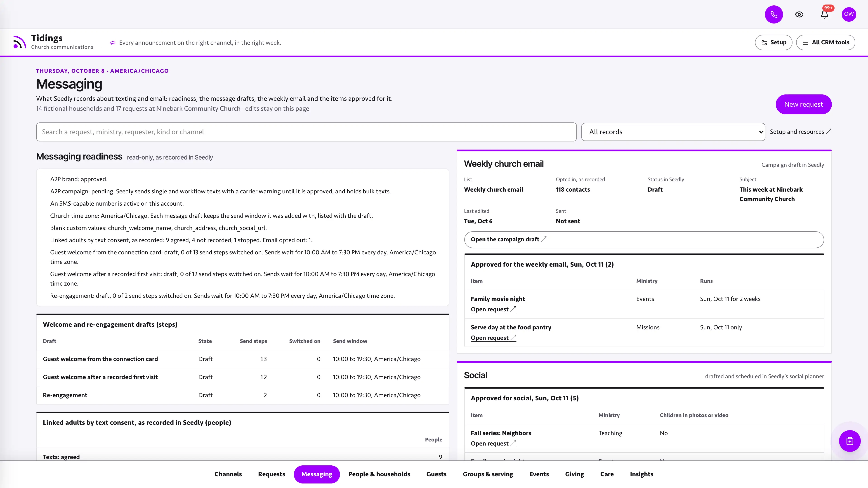Open the OW user avatar menu
Screen dimensions: 868x488
coord(849,14)
